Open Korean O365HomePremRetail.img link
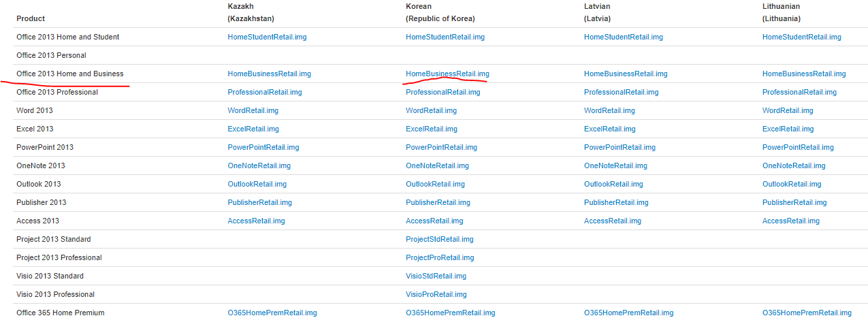The image size is (868, 333). pos(451,313)
